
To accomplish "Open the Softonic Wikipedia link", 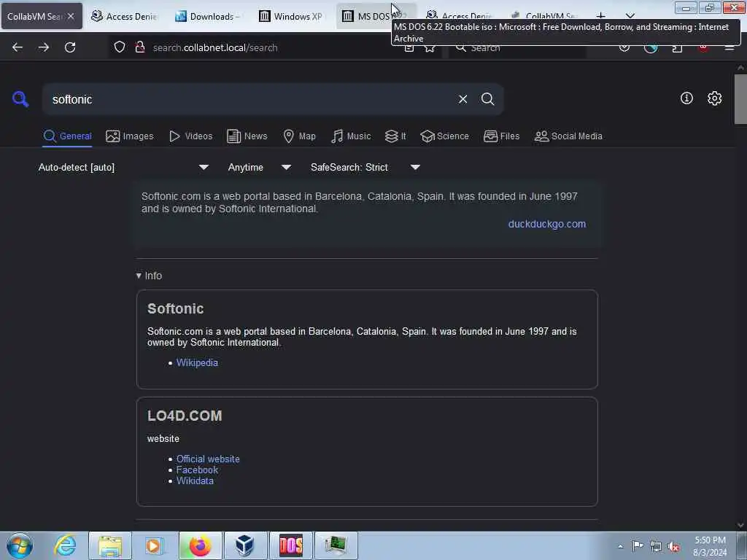I will coord(197,363).
